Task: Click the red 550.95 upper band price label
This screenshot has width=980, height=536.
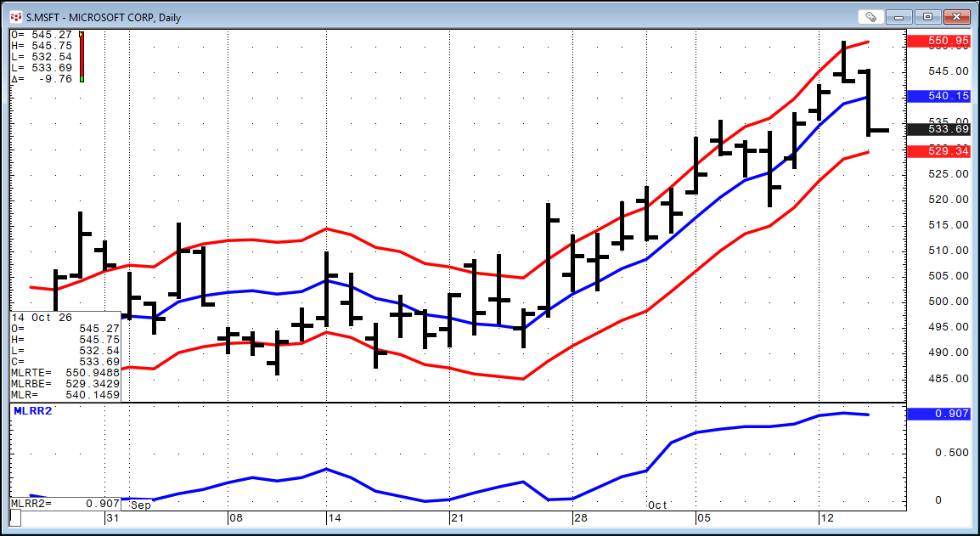Action: pyautogui.click(x=938, y=42)
